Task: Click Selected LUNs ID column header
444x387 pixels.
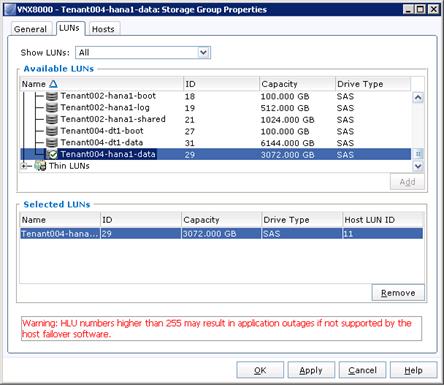Action: 141,220
